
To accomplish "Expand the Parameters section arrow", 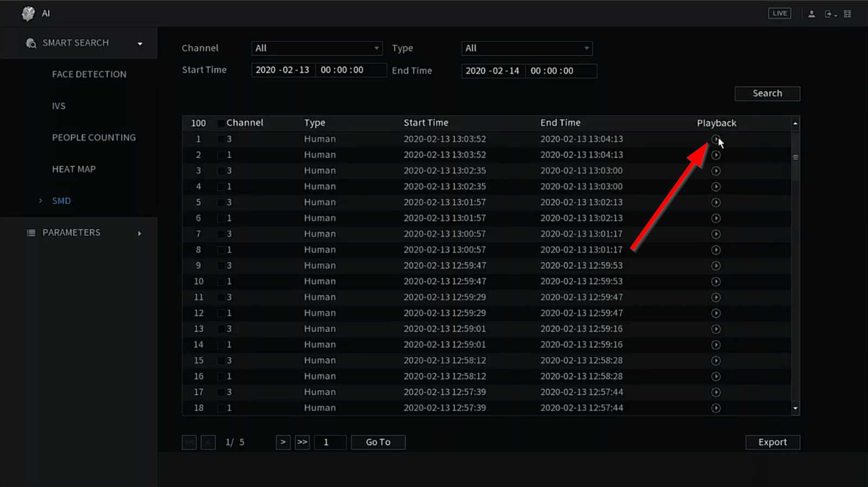I will [140, 233].
